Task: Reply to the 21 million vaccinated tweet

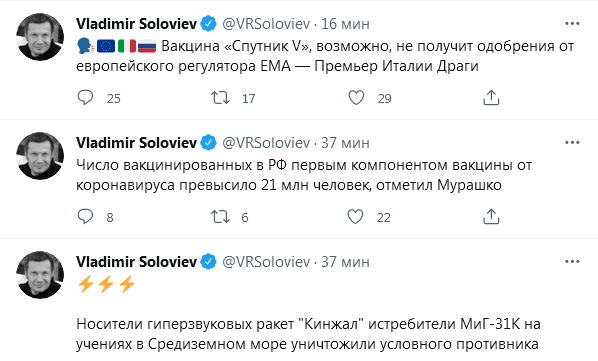Action: tap(85, 217)
